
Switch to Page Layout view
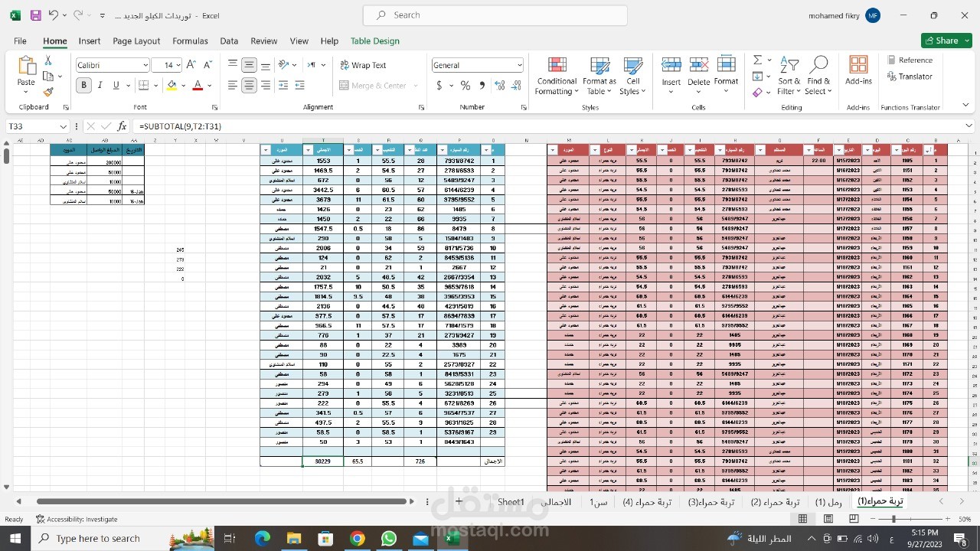pyautogui.click(x=828, y=519)
